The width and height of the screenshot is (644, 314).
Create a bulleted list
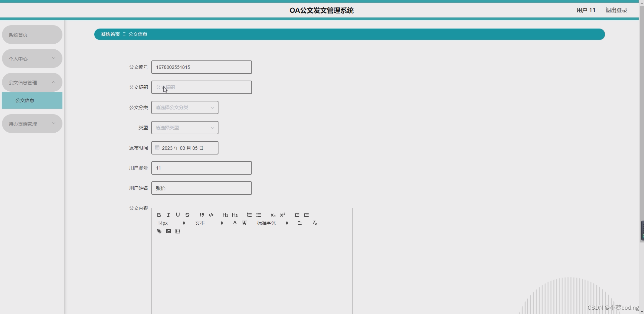coord(259,215)
